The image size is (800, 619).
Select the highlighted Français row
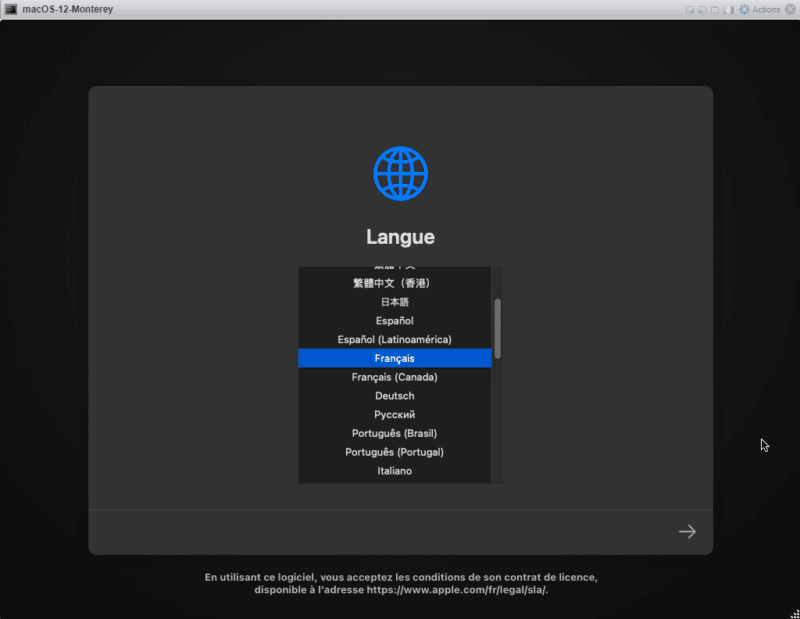click(394, 358)
